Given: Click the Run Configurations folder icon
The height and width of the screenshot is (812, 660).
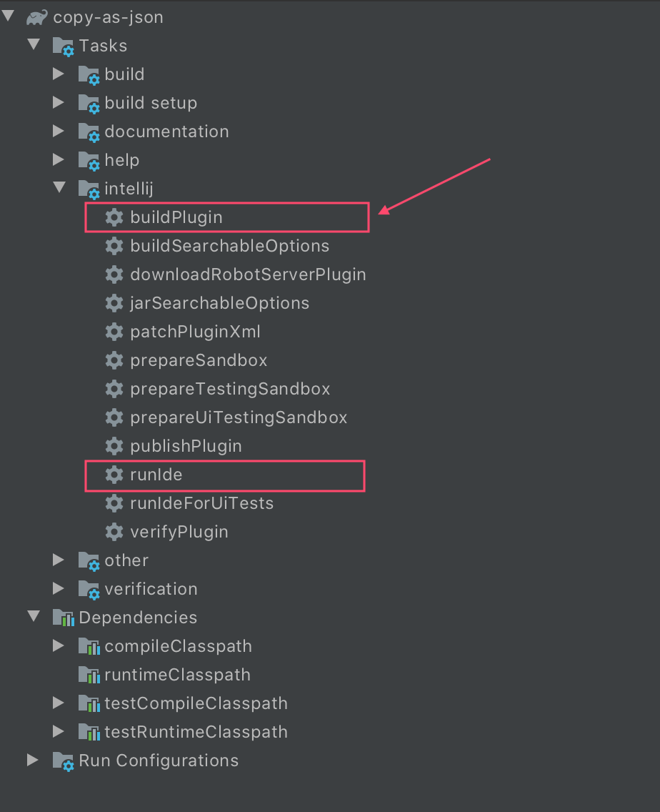Looking at the screenshot, I should coord(64,761).
